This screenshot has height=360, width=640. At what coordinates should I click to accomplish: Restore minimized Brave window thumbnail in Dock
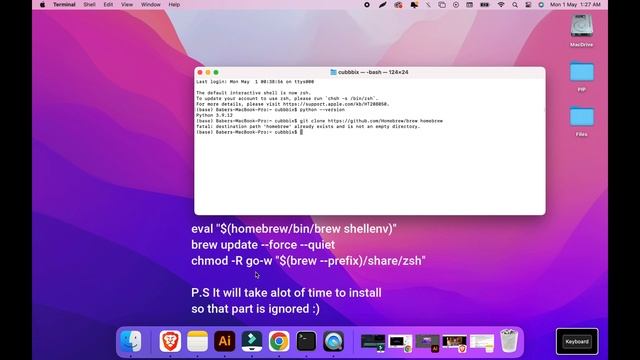click(x=455, y=342)
